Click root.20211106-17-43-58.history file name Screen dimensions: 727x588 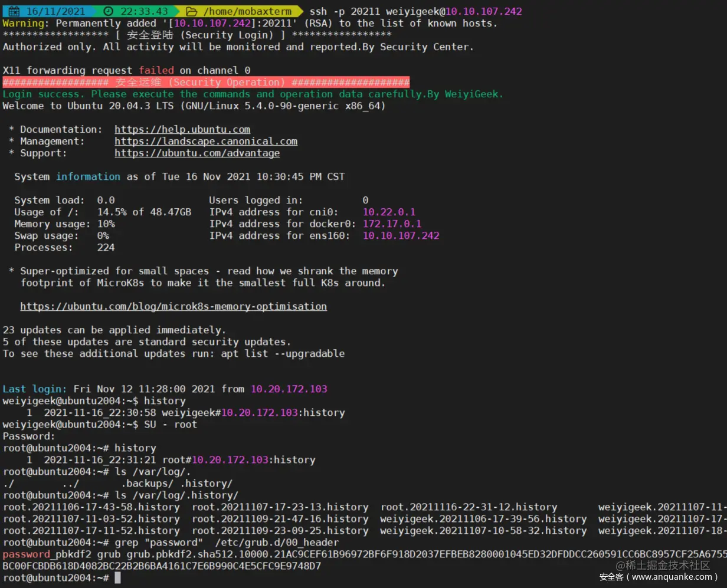91,507
